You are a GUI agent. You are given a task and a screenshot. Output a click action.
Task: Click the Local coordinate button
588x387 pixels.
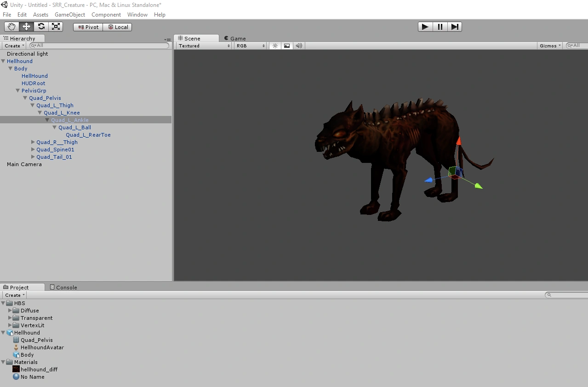tap(118, 27)
